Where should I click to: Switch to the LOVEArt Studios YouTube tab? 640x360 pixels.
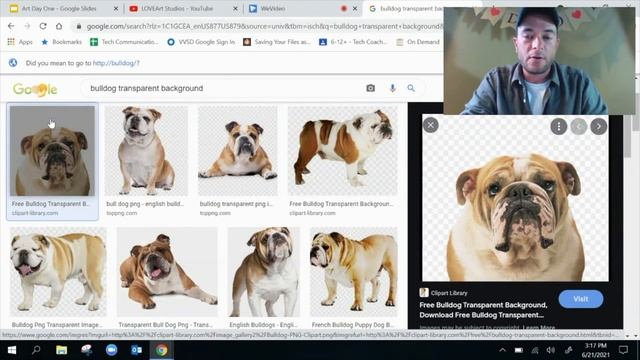(x=177, y=8)
